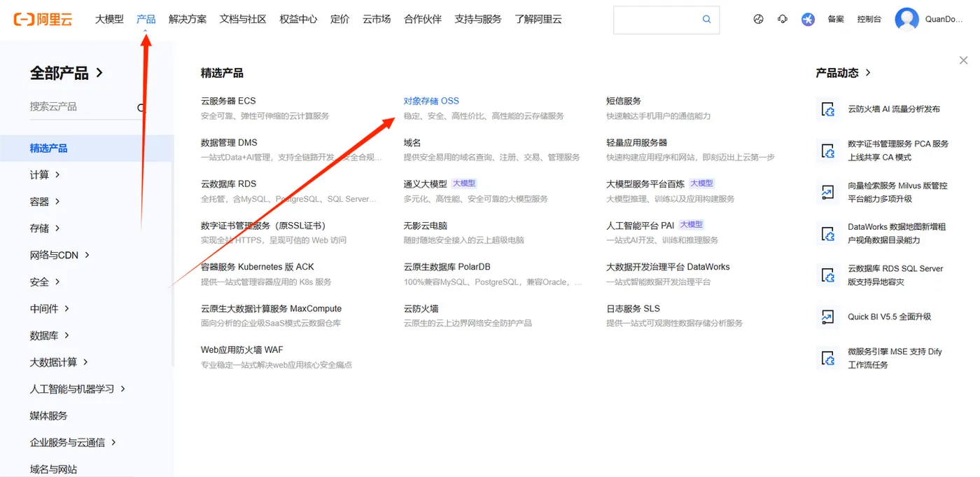
Task: Expand the 计算 category
Action: point(57,174)
